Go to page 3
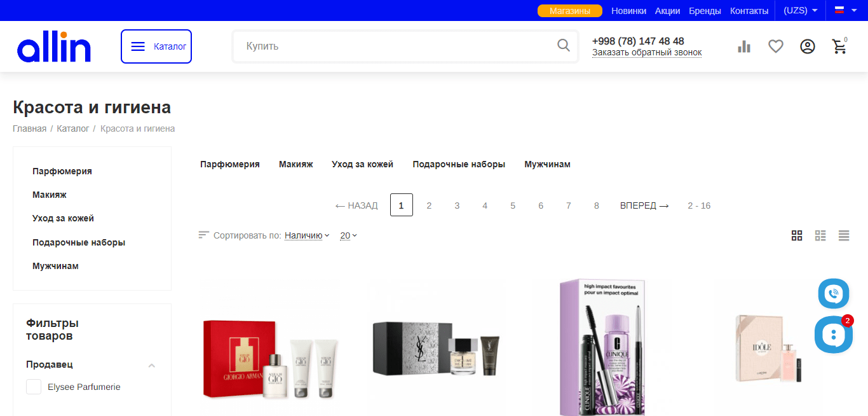The height and width of the screenshot is (416, 868). tap(457, 205)
